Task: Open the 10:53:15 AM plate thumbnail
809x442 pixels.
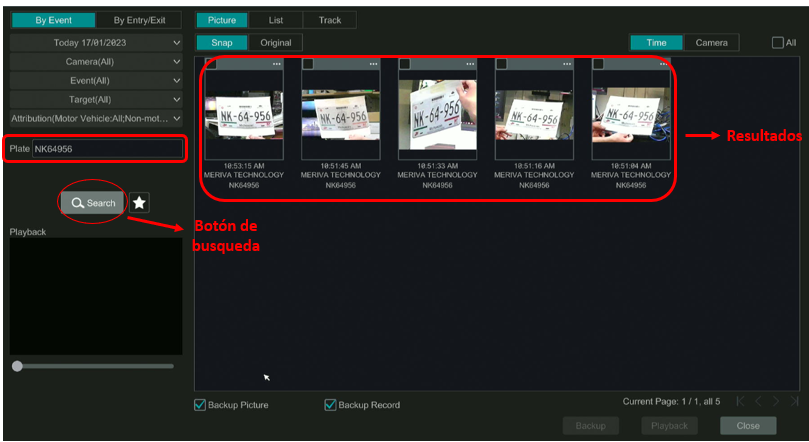Action: click(244, 114)
